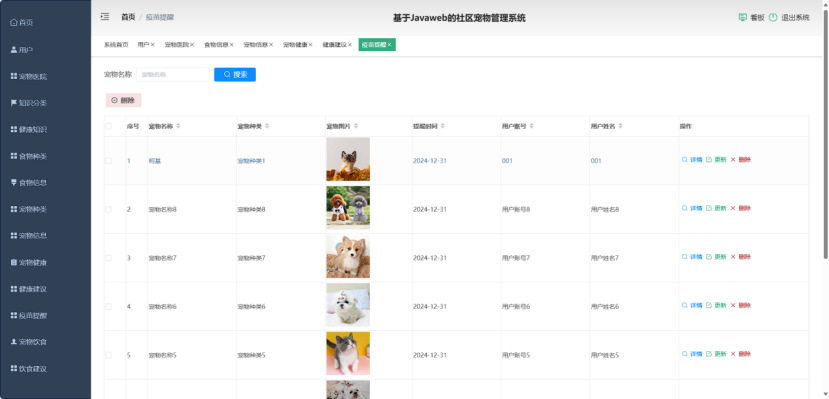Click 更新 for row 1 柯基
This screenshot has height=399, width=829.
pyautogui.click(x=716, y=160)
